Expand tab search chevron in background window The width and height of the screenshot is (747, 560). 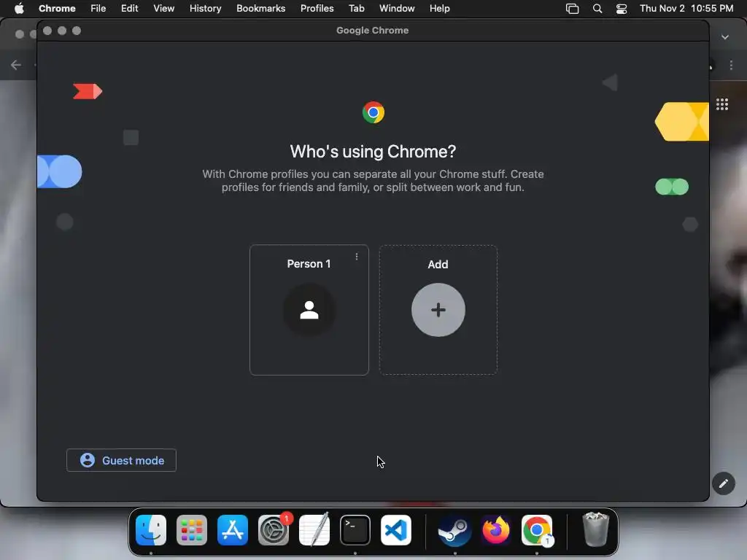(725, 37)
